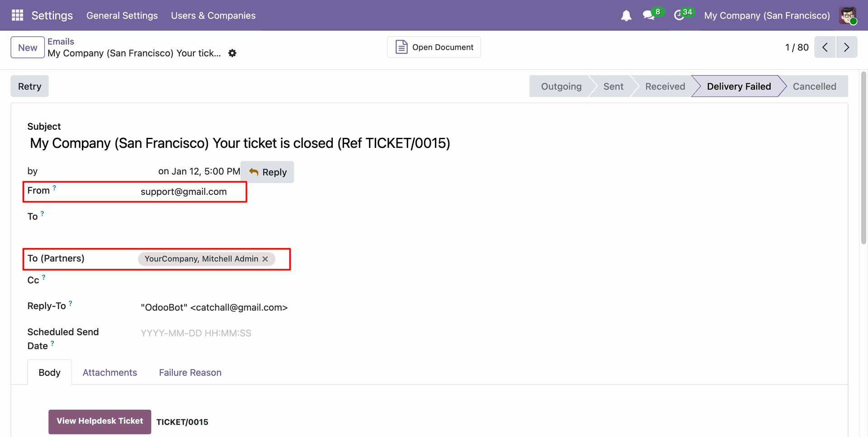Open the gear actions menu
868x437 pixels.
(x=232, y=53)
